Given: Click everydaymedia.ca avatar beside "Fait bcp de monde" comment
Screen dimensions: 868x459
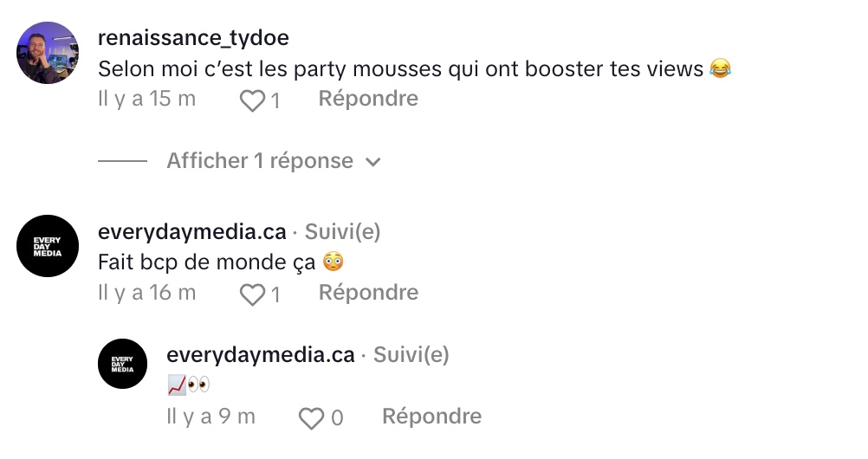Looking at the screenshot, I should click(49, 246).
